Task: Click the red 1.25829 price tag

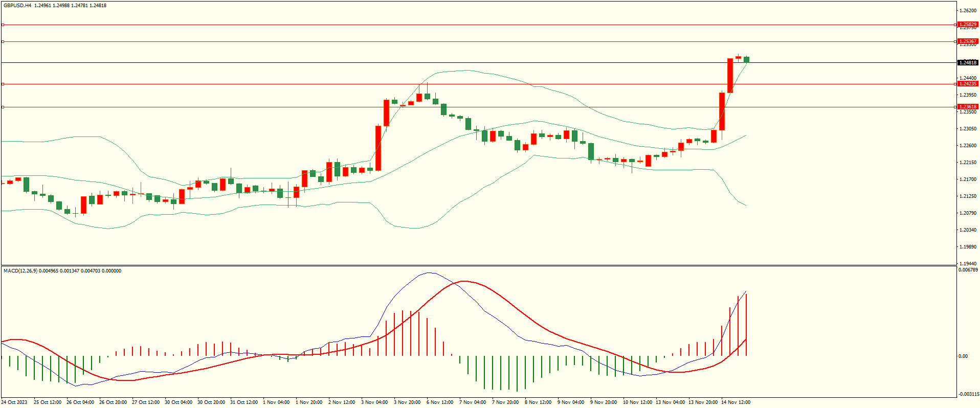Action: pyautogui.click(x=968, y=25)
